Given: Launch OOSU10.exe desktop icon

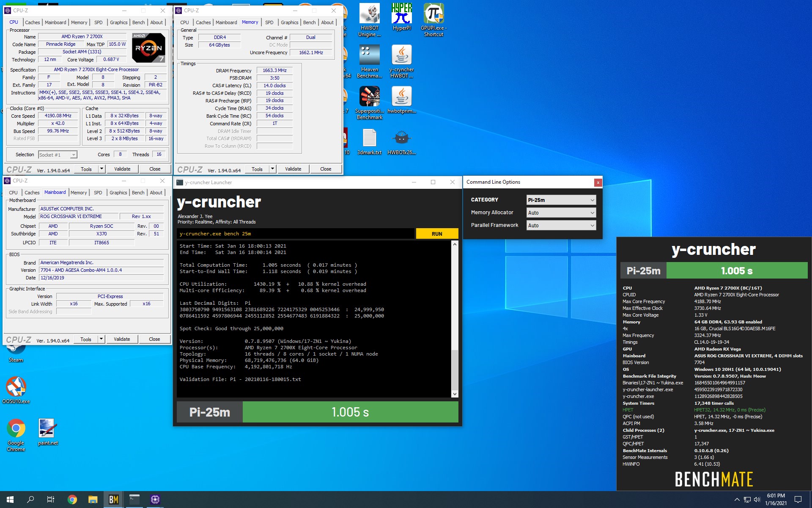Looking at the screenshot, I should tap(16, 390).
